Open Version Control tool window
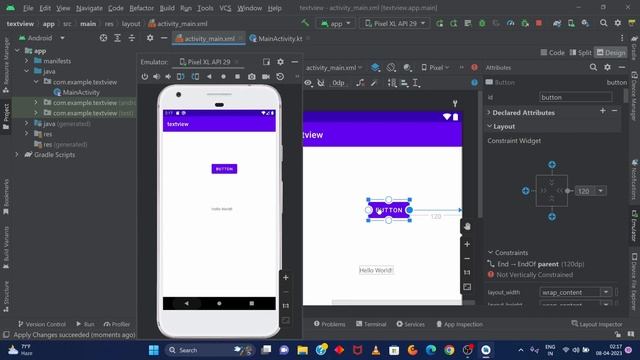Viewport: 640px width, 360px height. [x=42, y=324]
